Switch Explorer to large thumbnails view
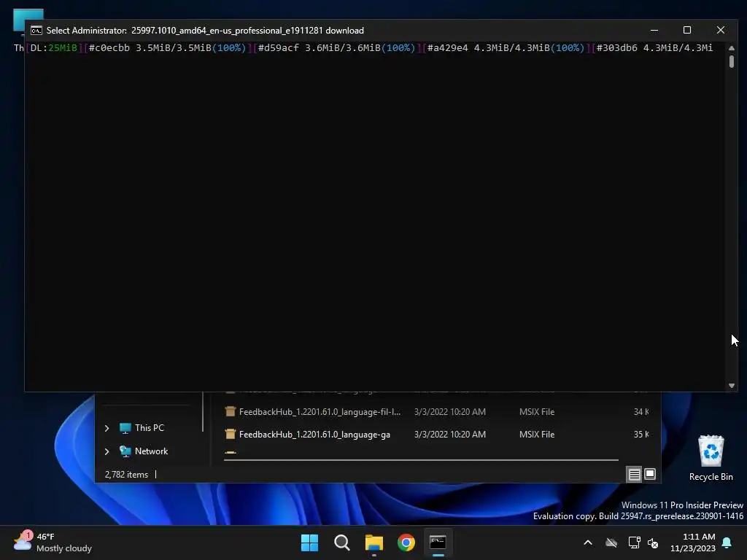The image size is (747, 560). (x=650, y=474)
